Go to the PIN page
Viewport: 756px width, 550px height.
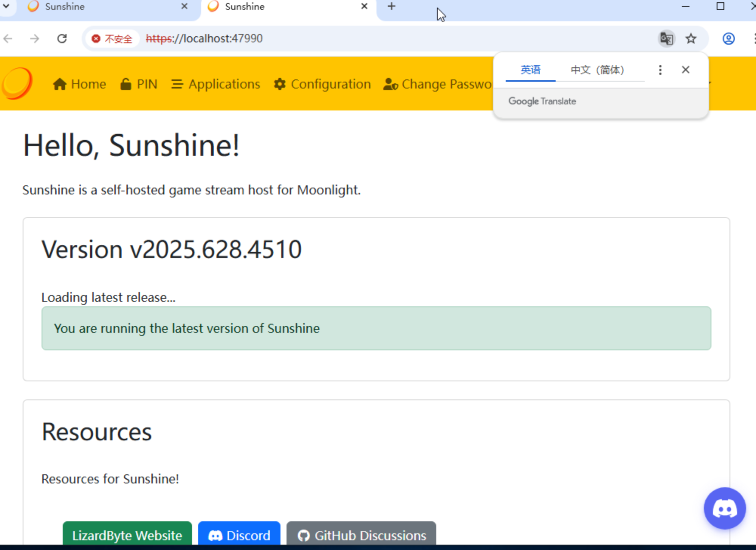[139, 84]
